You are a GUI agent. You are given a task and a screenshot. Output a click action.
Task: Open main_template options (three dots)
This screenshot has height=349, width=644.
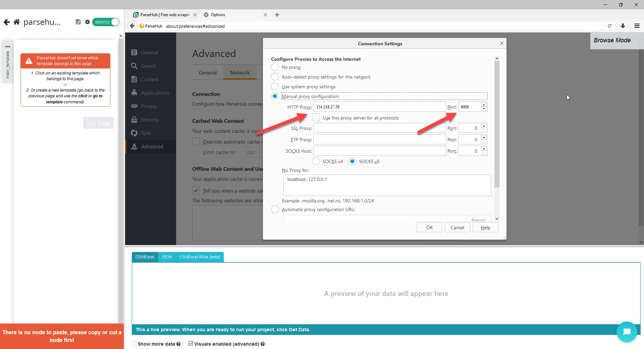8,47
